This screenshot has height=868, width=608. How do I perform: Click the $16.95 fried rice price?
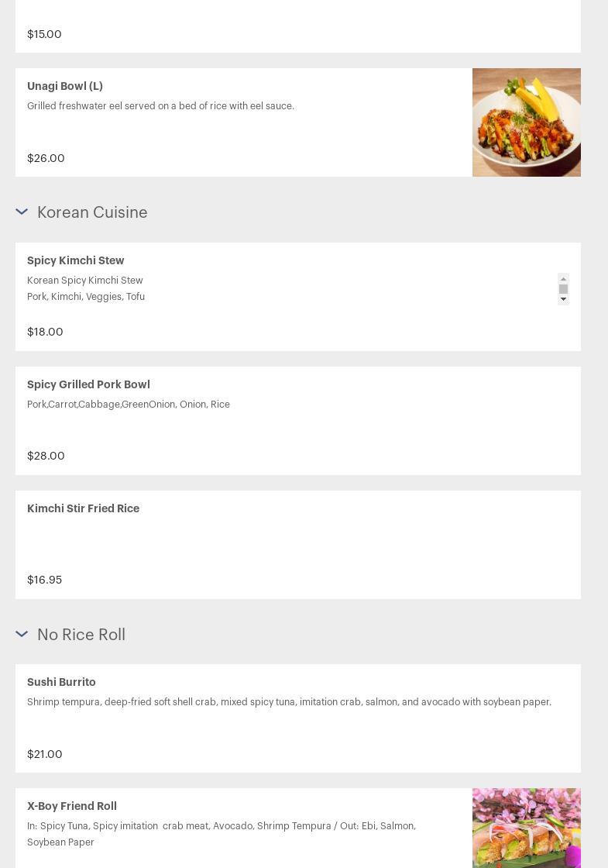(x=45, y=580)
